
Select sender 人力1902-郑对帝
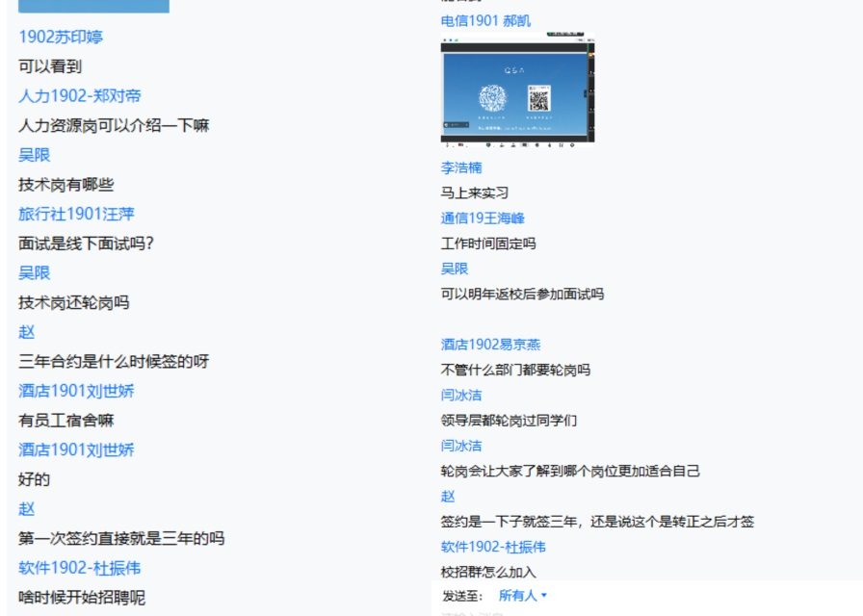(80, 96)
